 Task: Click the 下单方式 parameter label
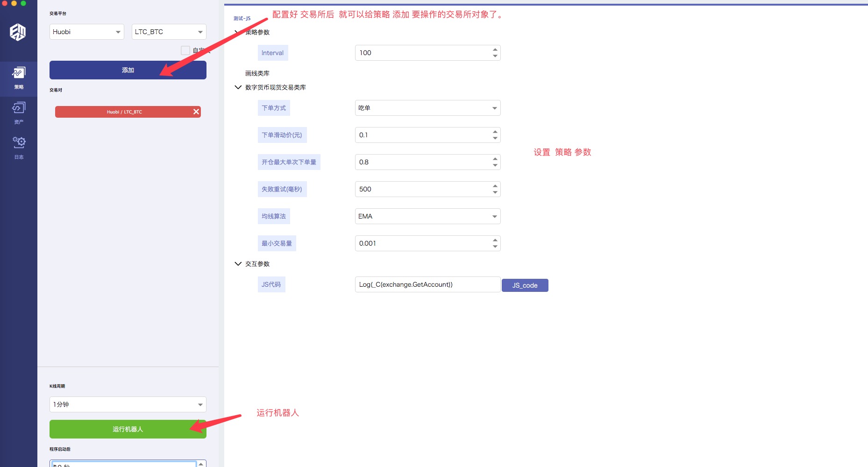(274, 108)
